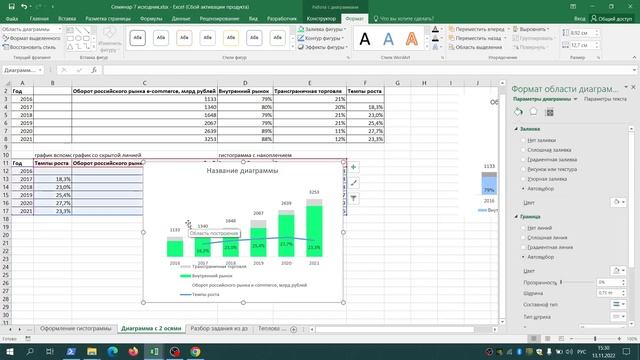Click the taskbar search magnifier icon

point(30,351)
